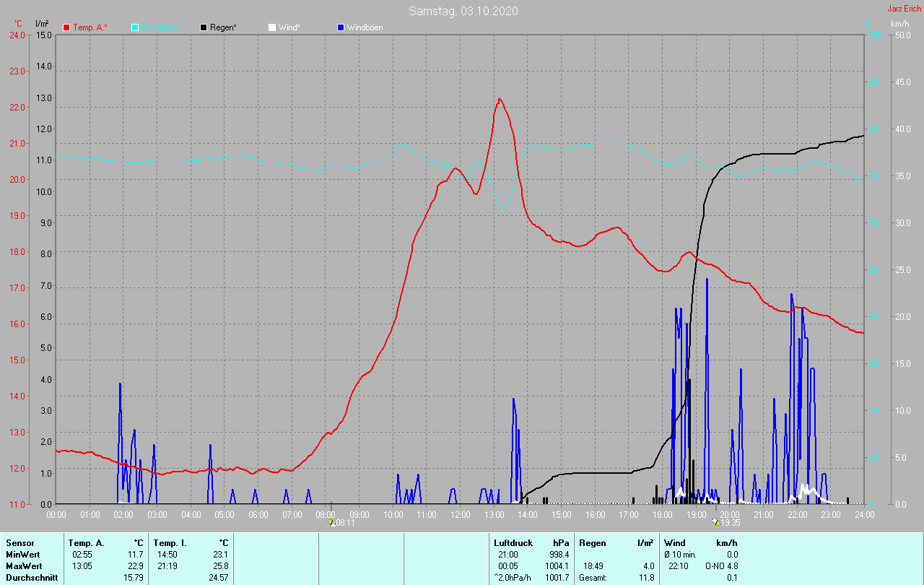The height and width of the screenshot is (585, 924).
Task: Click the cyan Feuchte A. legend swatch
Action: tap(135, 27)
